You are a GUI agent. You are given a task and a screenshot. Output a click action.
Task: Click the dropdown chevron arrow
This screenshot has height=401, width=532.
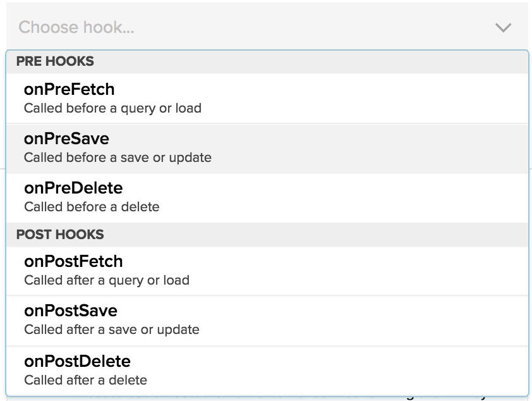click(x=503, y=27)
